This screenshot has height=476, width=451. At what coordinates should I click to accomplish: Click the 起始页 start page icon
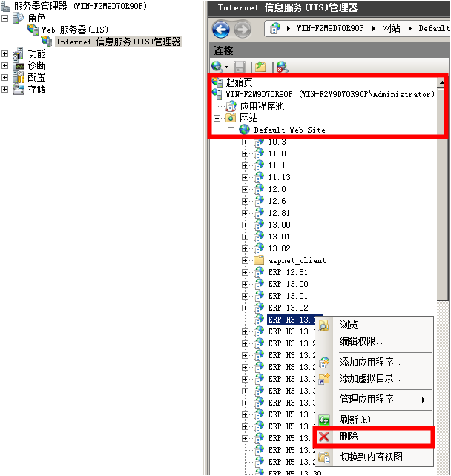(x=217, y=82)
